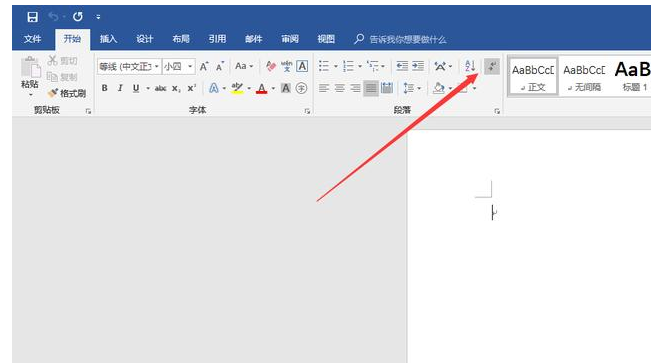Click the Grow Font icon

tap(204, 66)
